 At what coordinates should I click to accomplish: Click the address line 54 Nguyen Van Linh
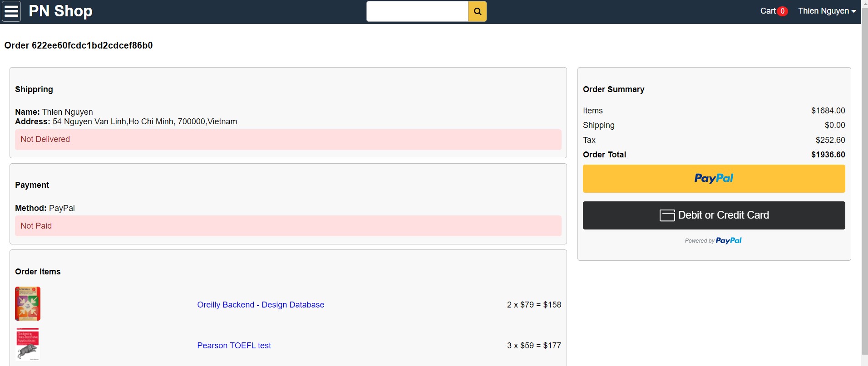click(126, 122)
